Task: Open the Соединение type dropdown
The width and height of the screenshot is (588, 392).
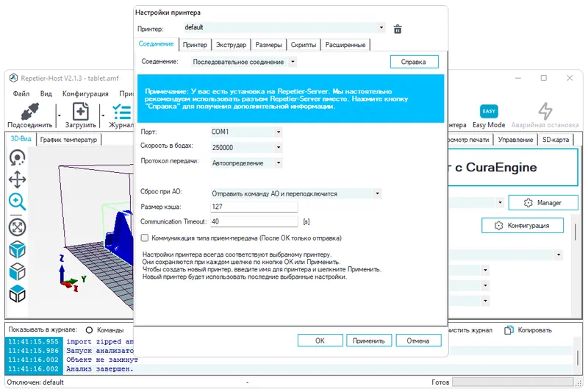Action: point(244,62)
